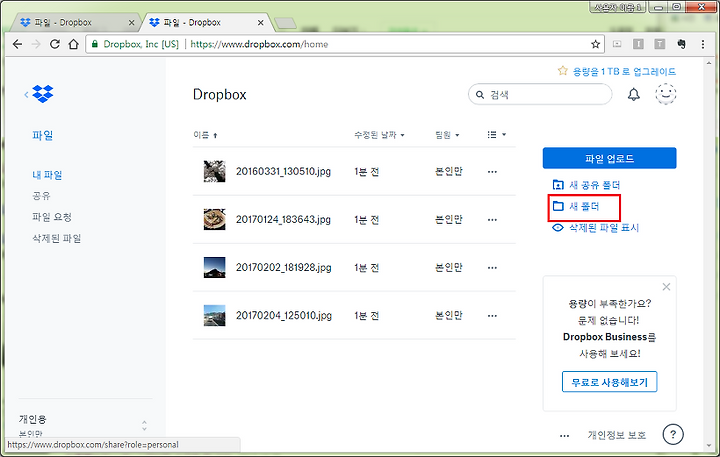720x457 pixels.
Task: Sort by the 이름 column header
Action: tap(205, 135)
